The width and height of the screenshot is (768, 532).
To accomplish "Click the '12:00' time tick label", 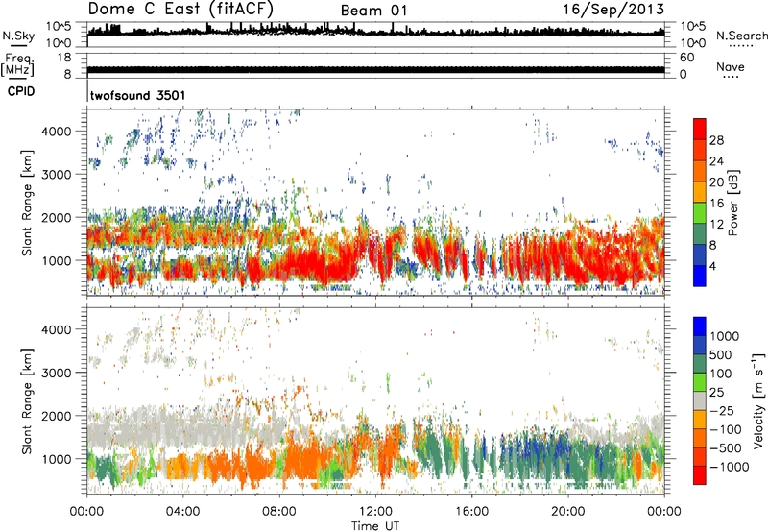I will 375,512.
